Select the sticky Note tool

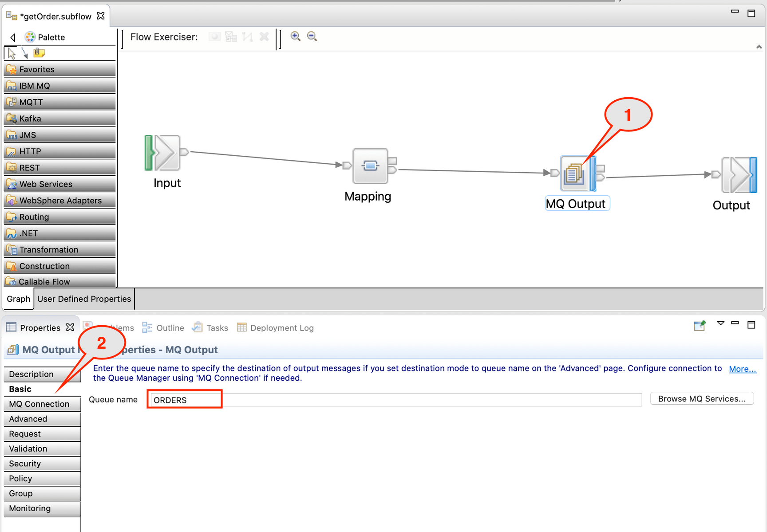39,53
